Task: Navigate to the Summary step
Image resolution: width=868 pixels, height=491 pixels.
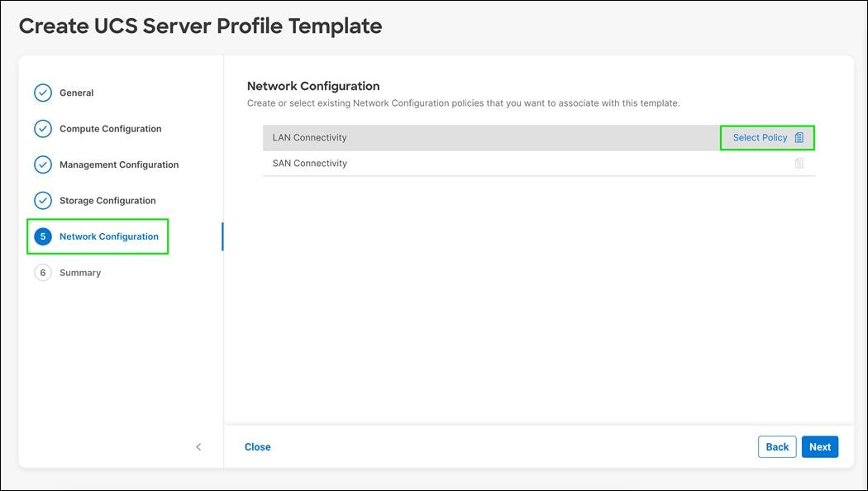Action: (80, 272)
